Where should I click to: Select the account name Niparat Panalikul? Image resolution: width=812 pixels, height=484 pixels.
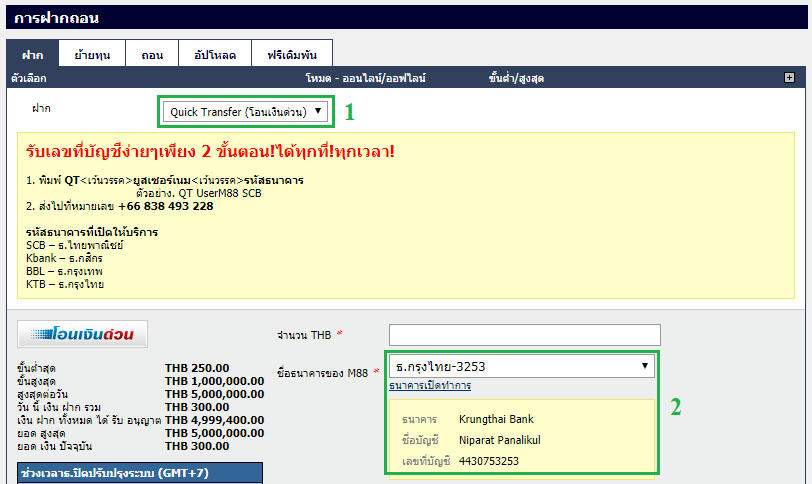500,440
